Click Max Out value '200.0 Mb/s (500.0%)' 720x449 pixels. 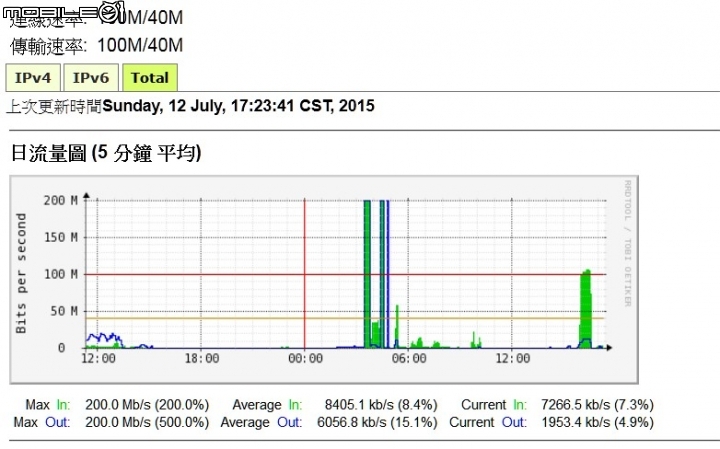pos(147,422)
